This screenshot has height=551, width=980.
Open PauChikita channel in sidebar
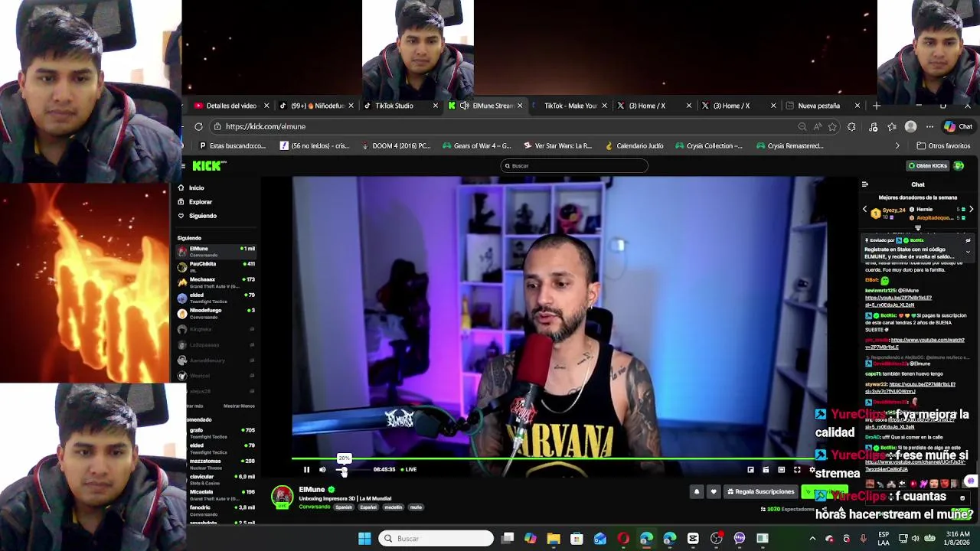(216, 266)
